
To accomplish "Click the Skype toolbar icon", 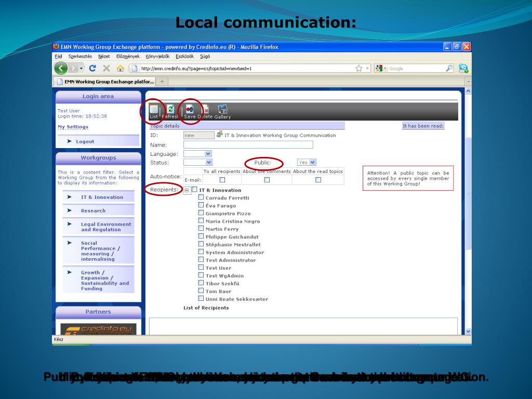I will [463, 68].
